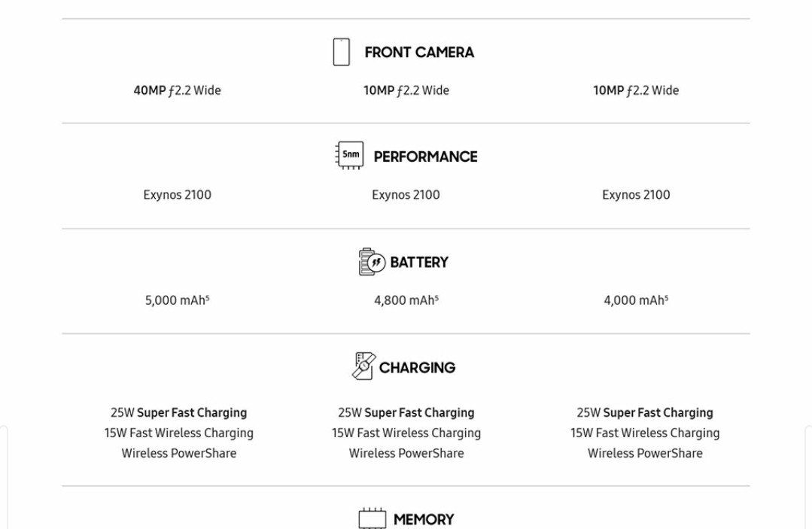
Task: Click the first Exynos 2100 entry
Action: coord(177,195)
